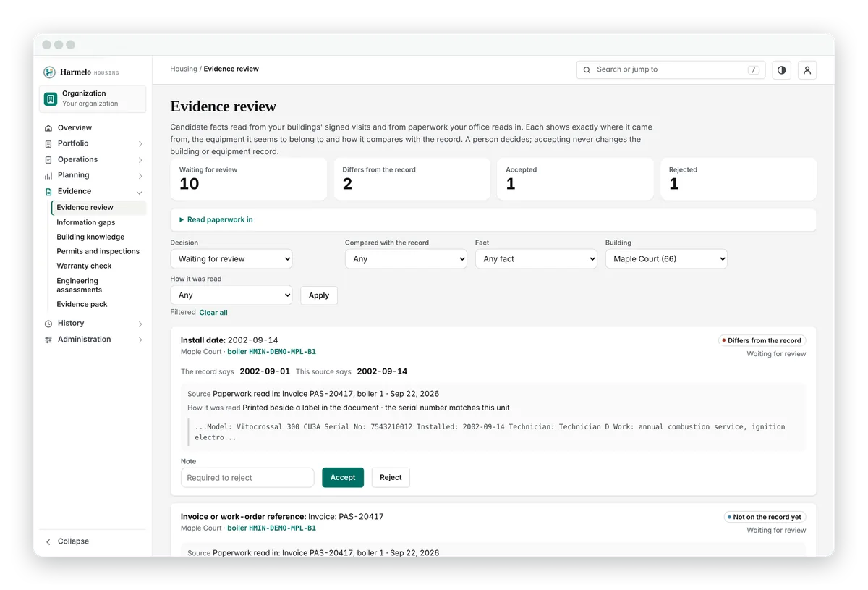Click the Overview home icon

click(48, 128)
